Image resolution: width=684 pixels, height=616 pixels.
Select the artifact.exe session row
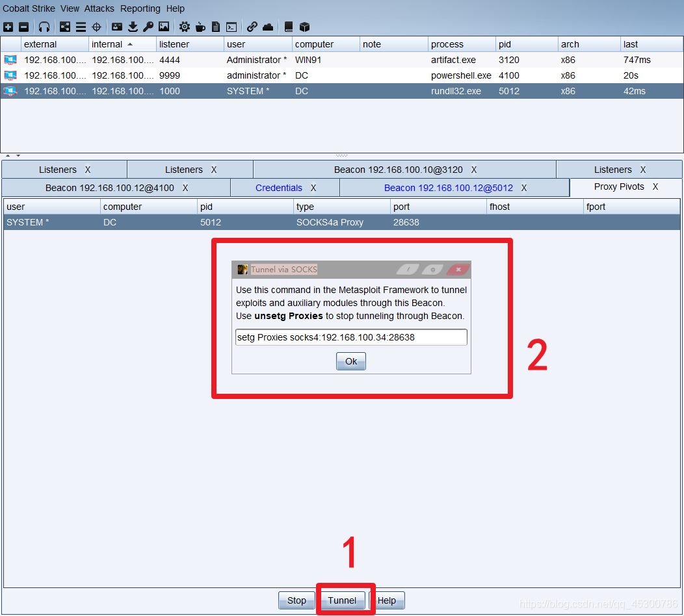[342, 60]
